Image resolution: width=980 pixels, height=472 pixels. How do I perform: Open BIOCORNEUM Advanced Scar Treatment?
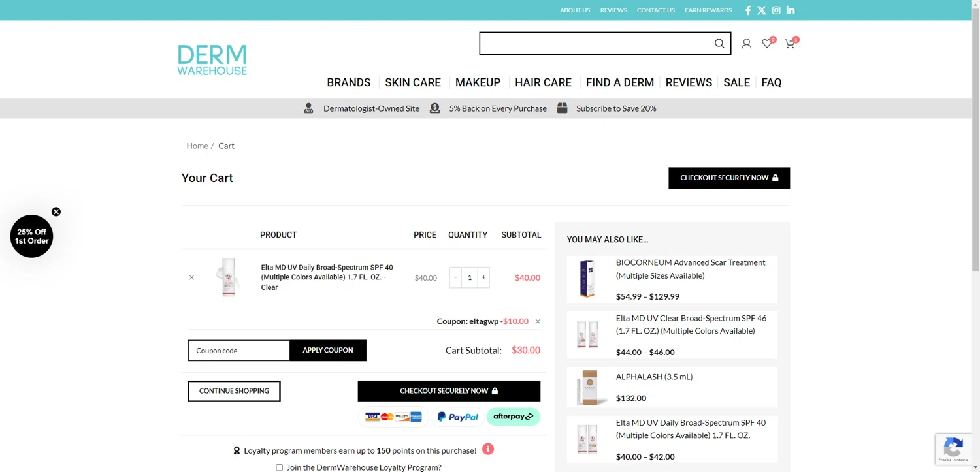tap(691, 269)
